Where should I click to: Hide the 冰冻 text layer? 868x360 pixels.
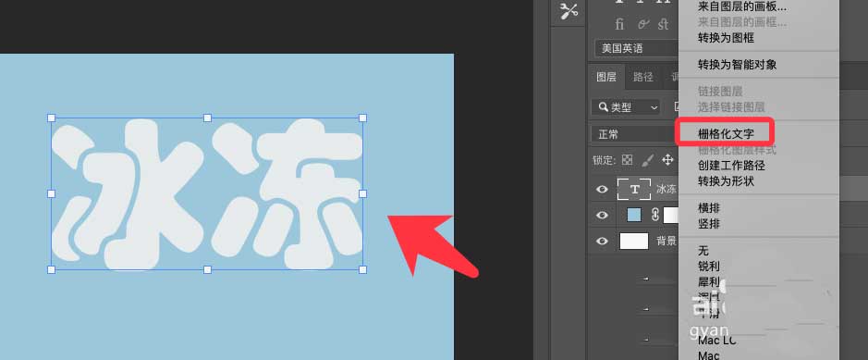pyautogui.click(x=602, y=190)
